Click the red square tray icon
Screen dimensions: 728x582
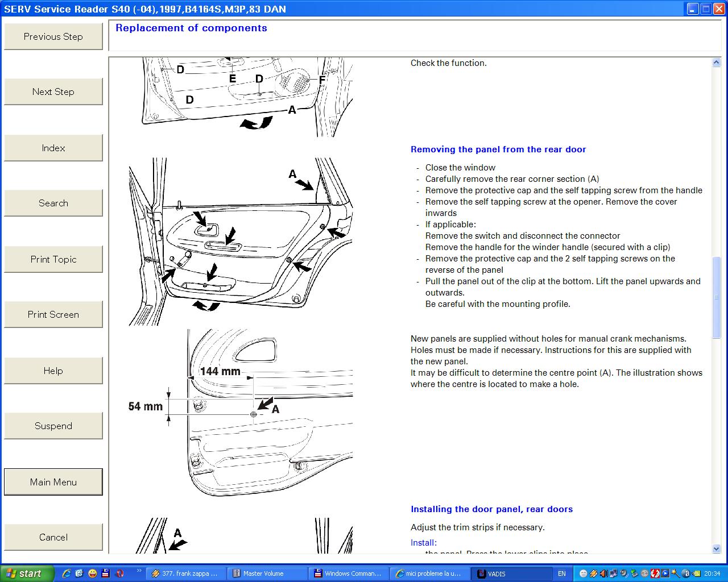655,573
